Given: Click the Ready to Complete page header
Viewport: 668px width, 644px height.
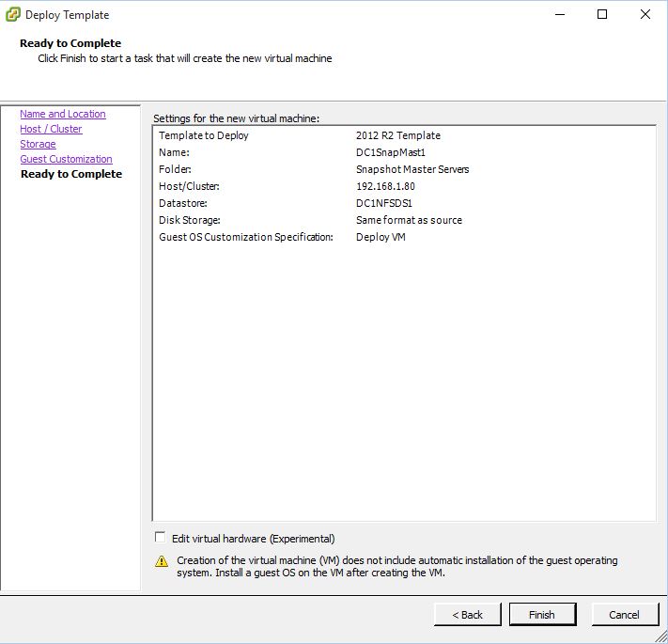Looking at the screenshot, I should pyautogui.click(x=70, y=43).
